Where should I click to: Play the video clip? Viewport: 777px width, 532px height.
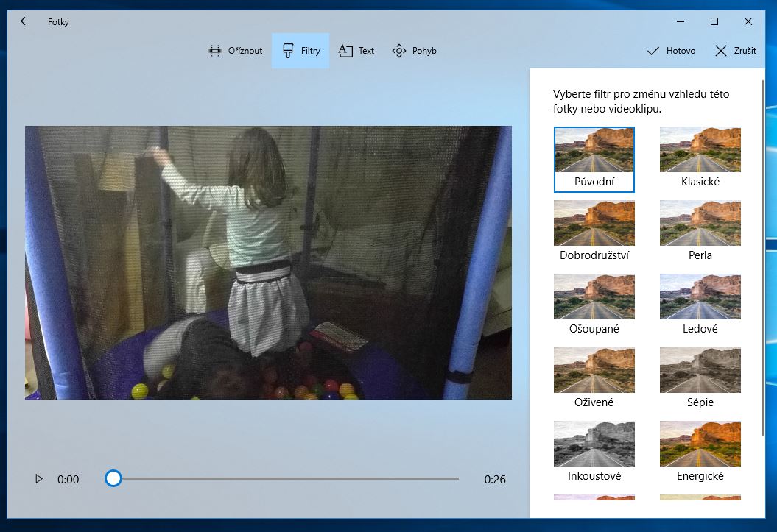pos(38,479)
